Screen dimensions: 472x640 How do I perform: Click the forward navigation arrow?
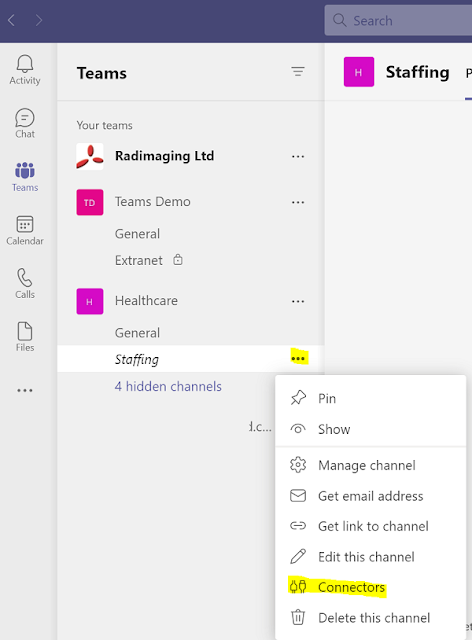pyautogui.click(x=39, y=20)
